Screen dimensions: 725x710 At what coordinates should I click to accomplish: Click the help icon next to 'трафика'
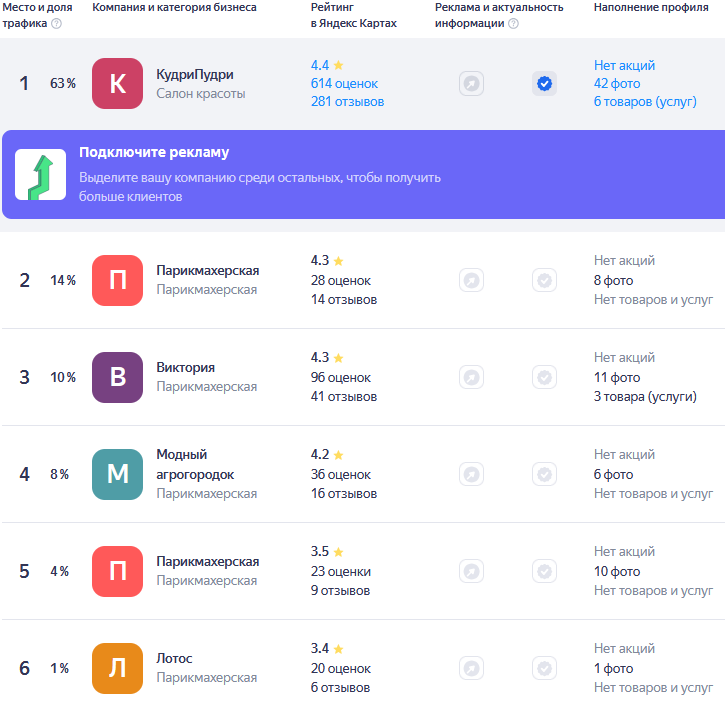click(56, 24)
